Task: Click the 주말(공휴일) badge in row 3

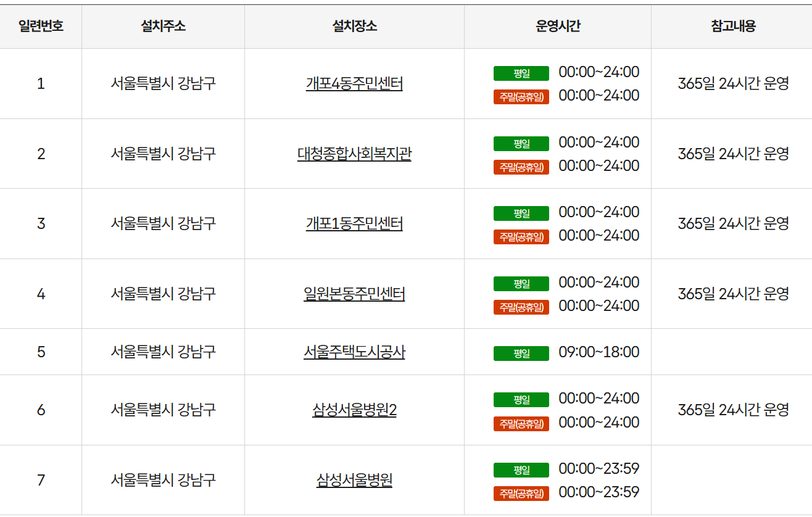Action: point(521,236)
